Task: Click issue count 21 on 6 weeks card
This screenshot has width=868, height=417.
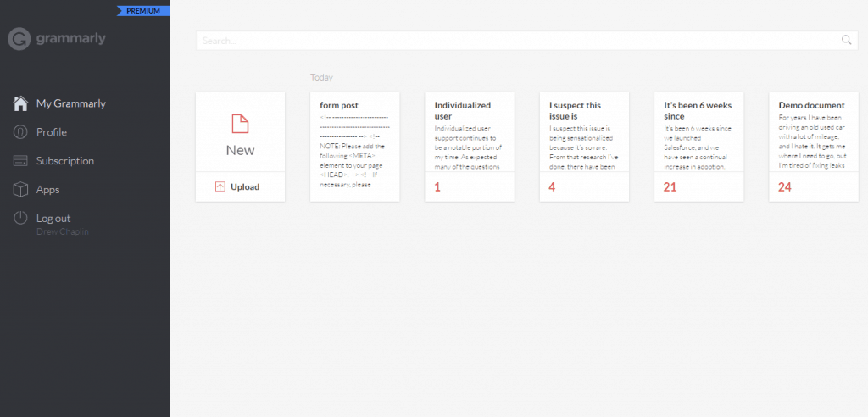Action: [670, 187]
